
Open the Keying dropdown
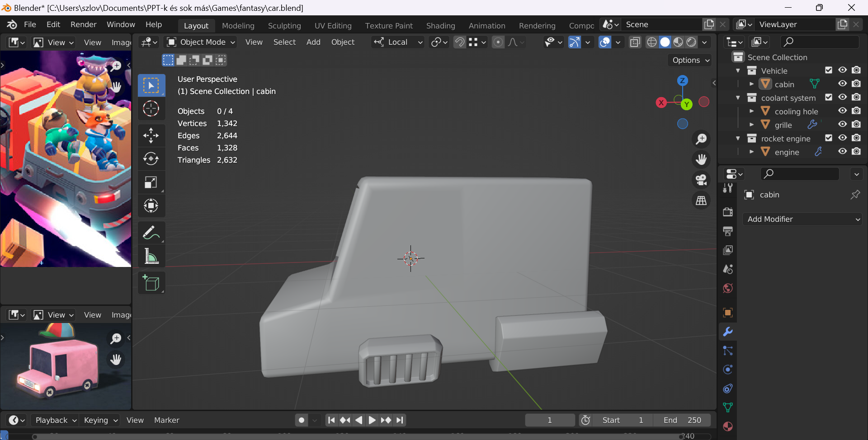point(100,420)
